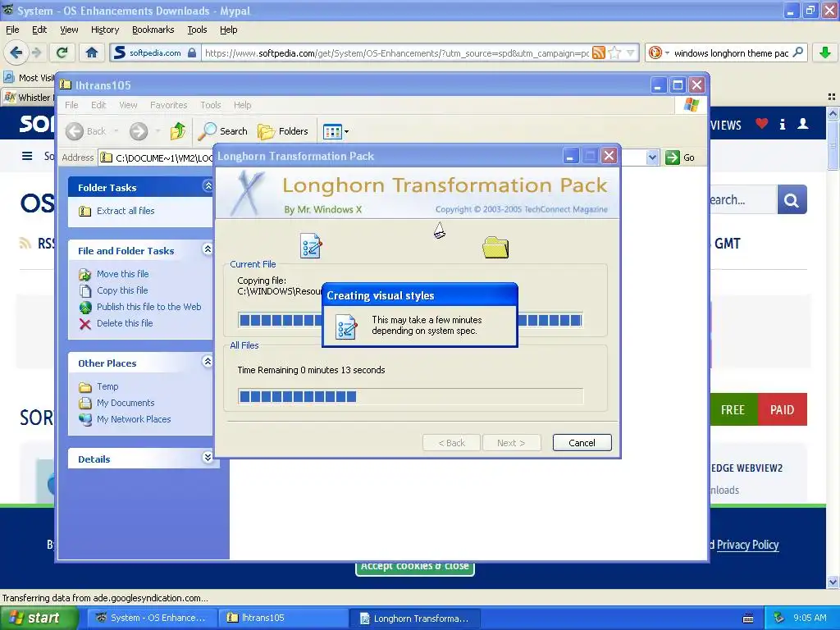840x630 pixels.
Task: Click Publish this file to the Web
Action: coord(149,307)
